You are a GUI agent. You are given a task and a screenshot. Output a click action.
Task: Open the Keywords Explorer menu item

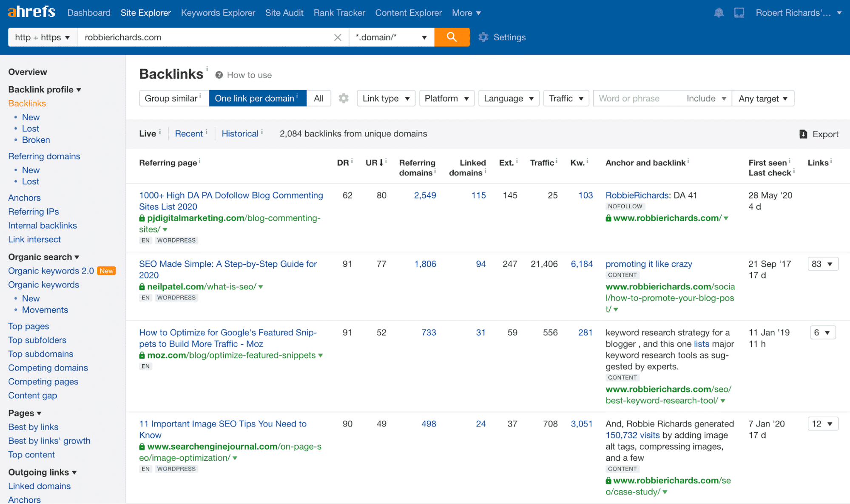pyautogui.click(x=218, y=12)
